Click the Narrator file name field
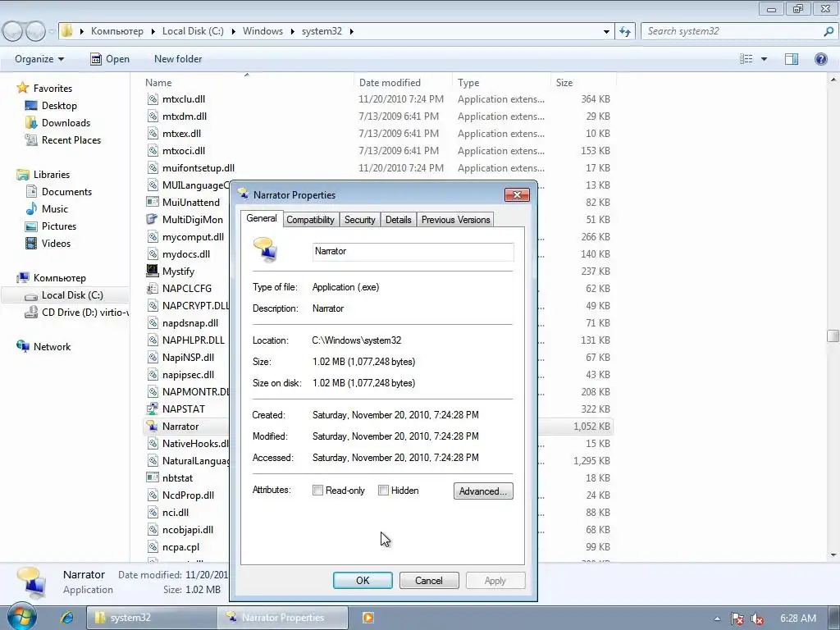 (413, 252)
